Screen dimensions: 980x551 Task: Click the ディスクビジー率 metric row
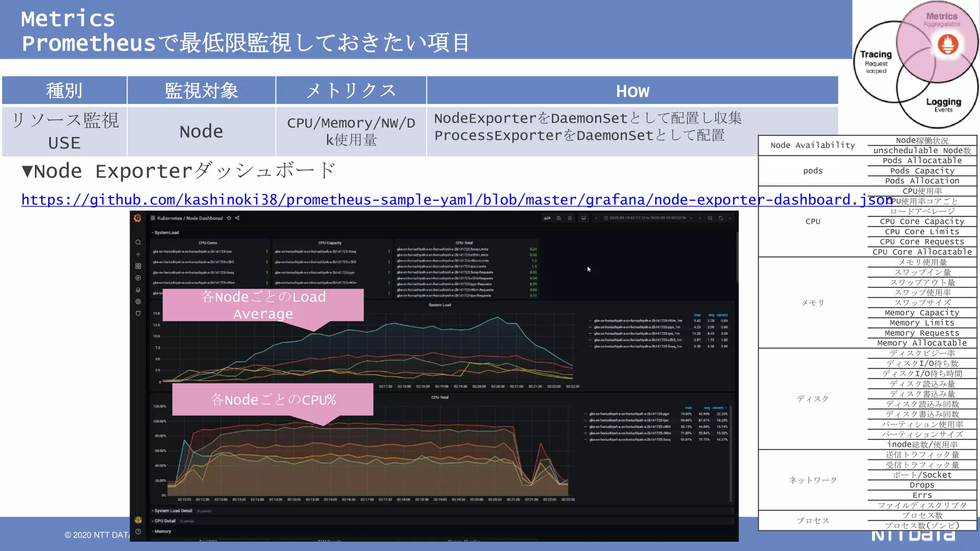[922, 353]
